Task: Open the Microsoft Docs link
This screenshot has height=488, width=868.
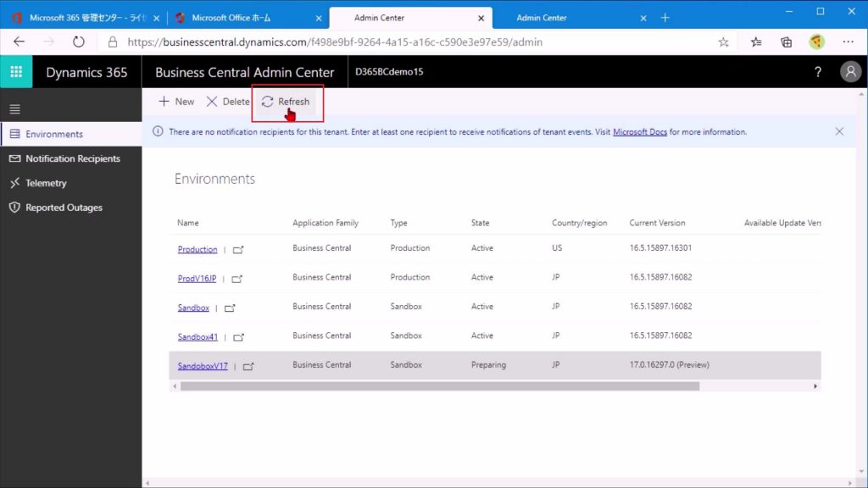Action: (640, 131)
